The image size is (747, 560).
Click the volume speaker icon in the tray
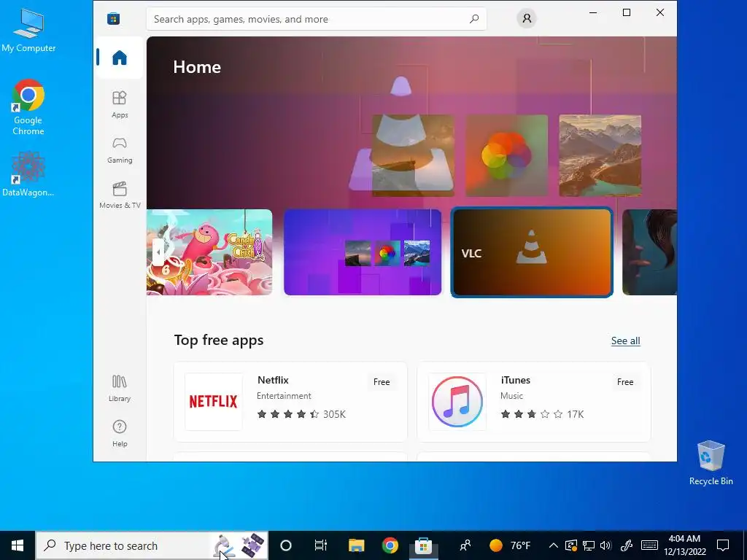coord(605,545)
